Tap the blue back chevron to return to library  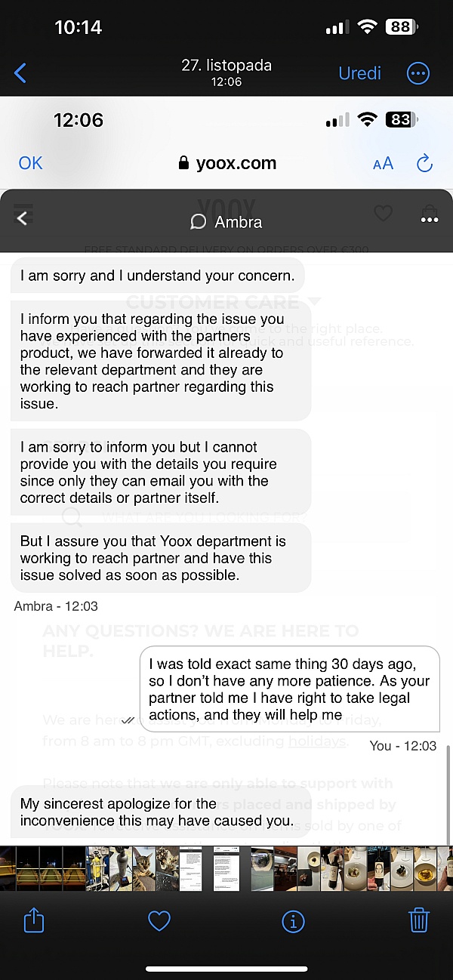[x=20, y=73]
